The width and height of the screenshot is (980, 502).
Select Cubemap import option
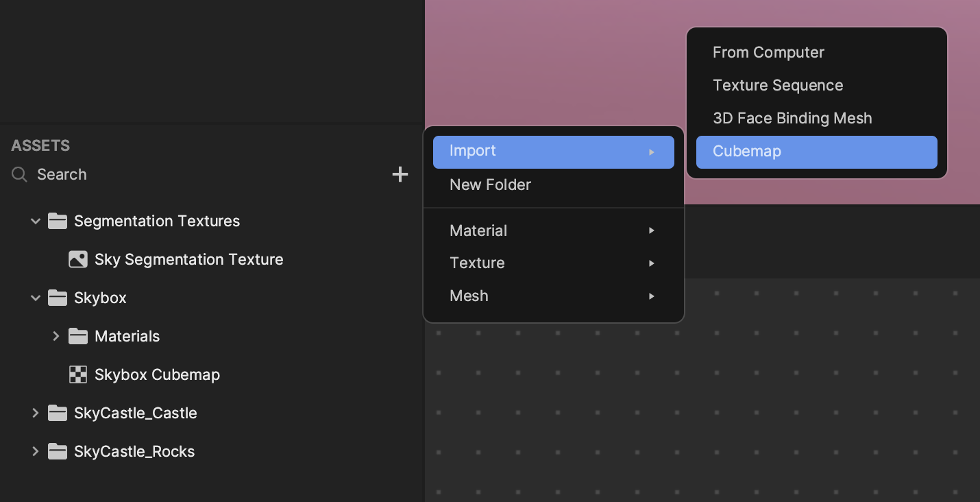817,152
